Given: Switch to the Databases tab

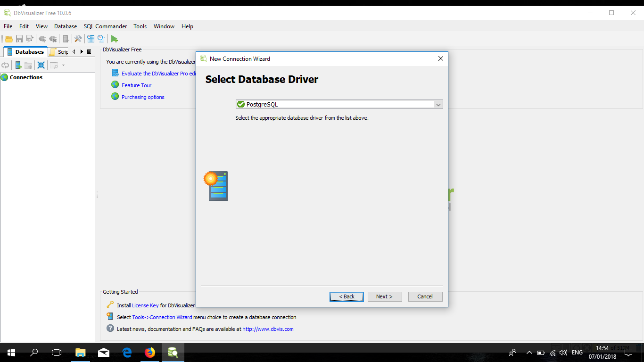Looking at the screenshot, I should (25, 52).
